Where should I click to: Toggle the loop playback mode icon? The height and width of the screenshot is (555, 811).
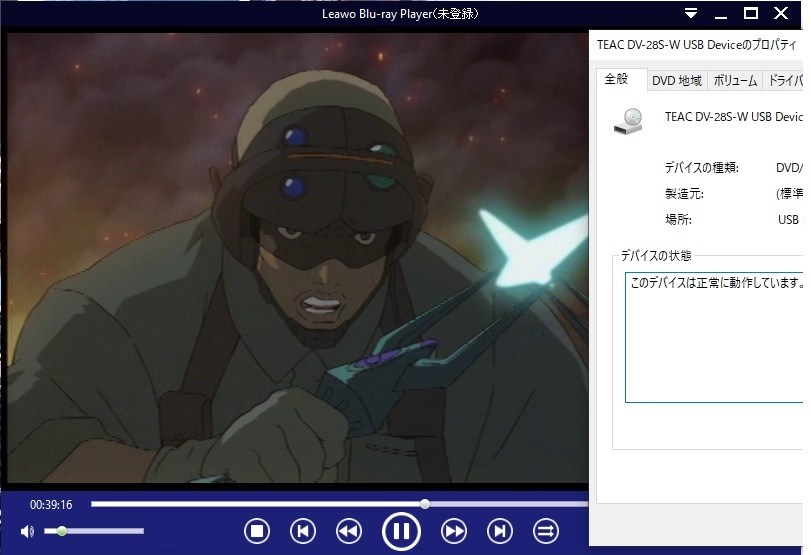tap(546, 530)
